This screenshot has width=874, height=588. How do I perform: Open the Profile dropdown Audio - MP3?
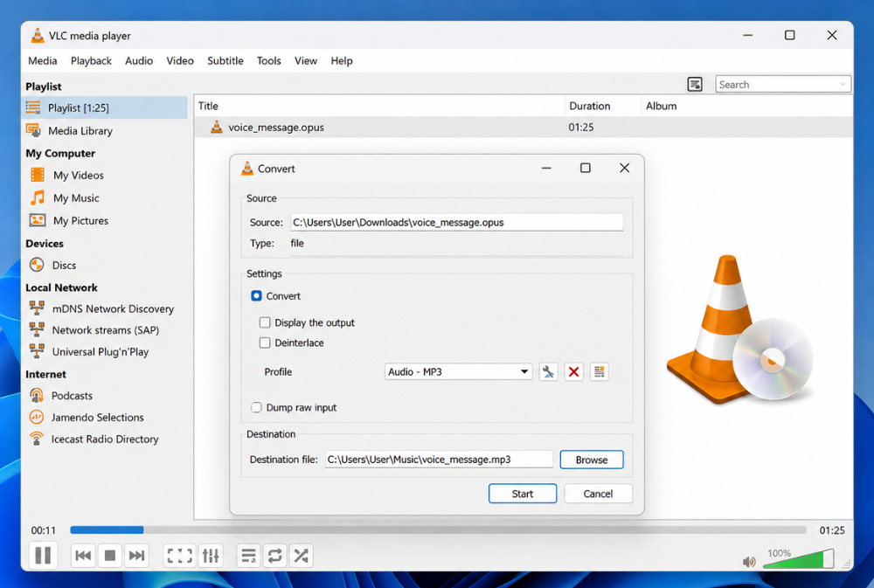(458, 371)
